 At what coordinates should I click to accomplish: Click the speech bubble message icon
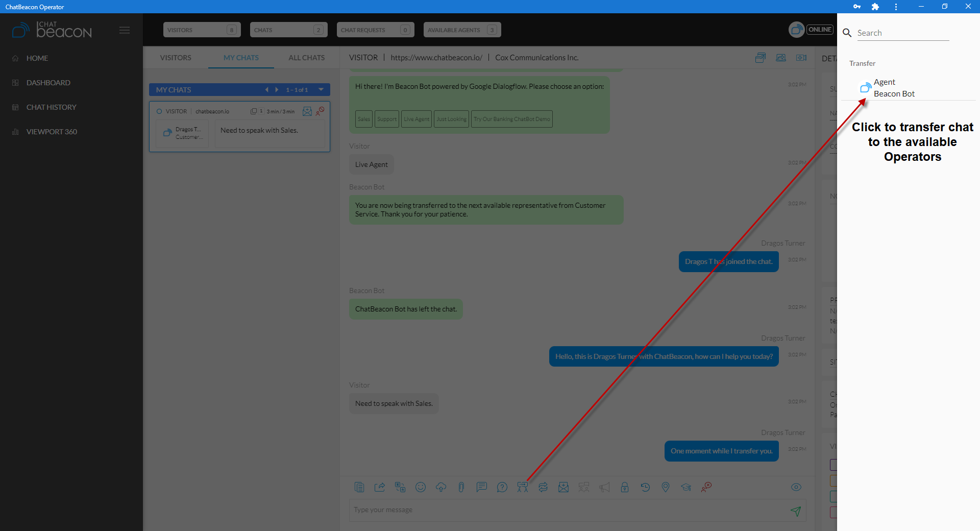482,487
